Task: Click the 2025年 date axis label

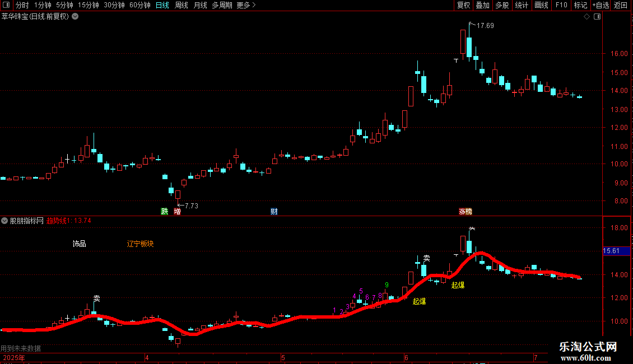Action: coord(14,358)
